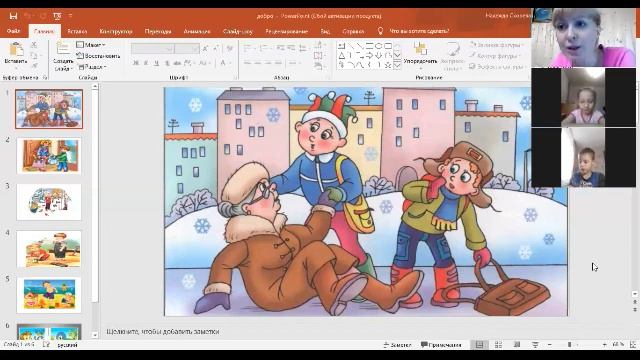This screenshot has height=360, width=640.
Task: Toggle italic formatting
Action: tap(146, 63)
